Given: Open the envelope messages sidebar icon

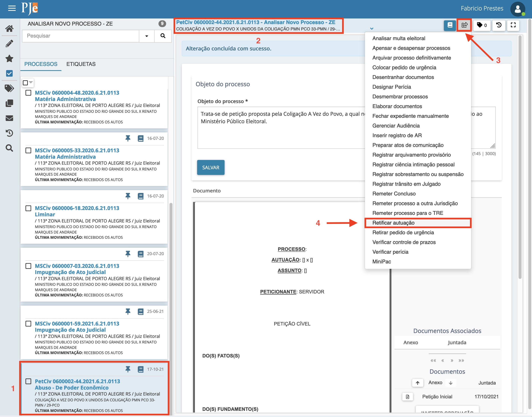Looking at the screenshot, I should pyautogui.click(x=9, y=118).
